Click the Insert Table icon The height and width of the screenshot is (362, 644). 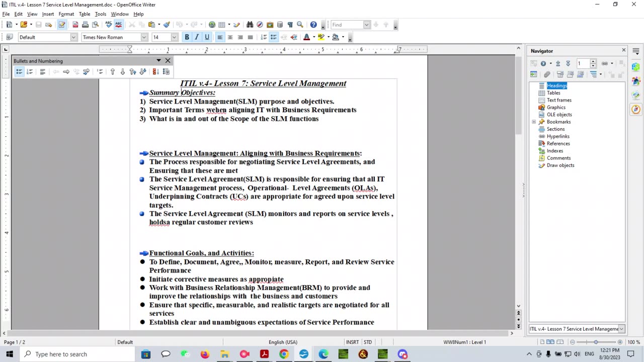(x=222, y=24)
